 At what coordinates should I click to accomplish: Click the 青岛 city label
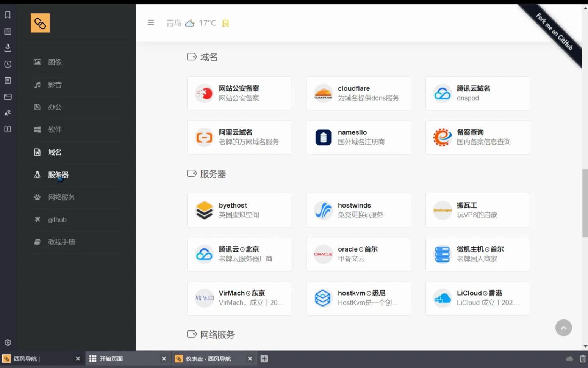point(174,23)
